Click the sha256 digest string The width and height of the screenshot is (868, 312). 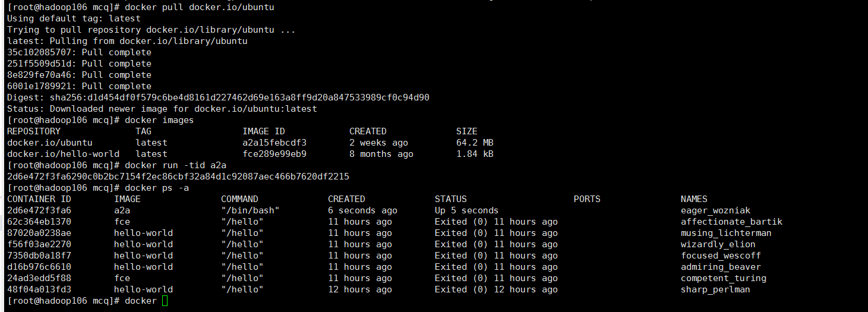239,97
